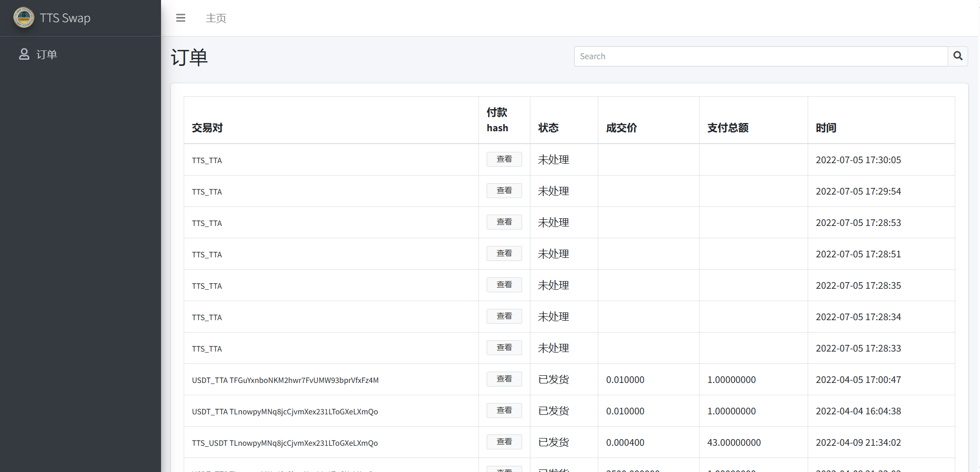Click the user icon beside 订单
Viewport: 980px width, 472px height.
click(24, 54)
